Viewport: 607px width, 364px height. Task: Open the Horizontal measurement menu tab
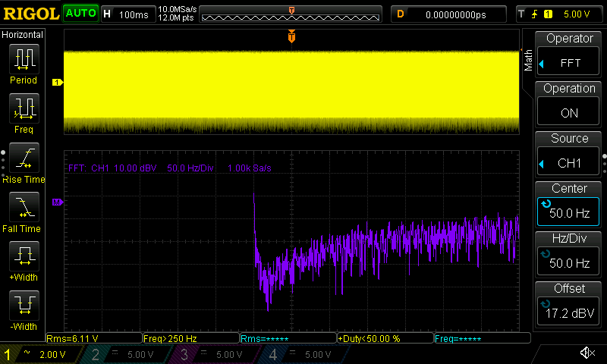tap(23, 35)
